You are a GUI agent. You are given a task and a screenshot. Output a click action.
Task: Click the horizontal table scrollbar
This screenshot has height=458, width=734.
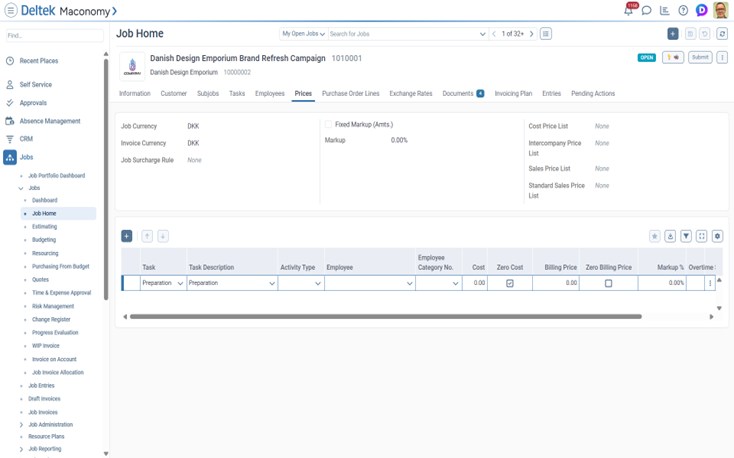point(386,317)
